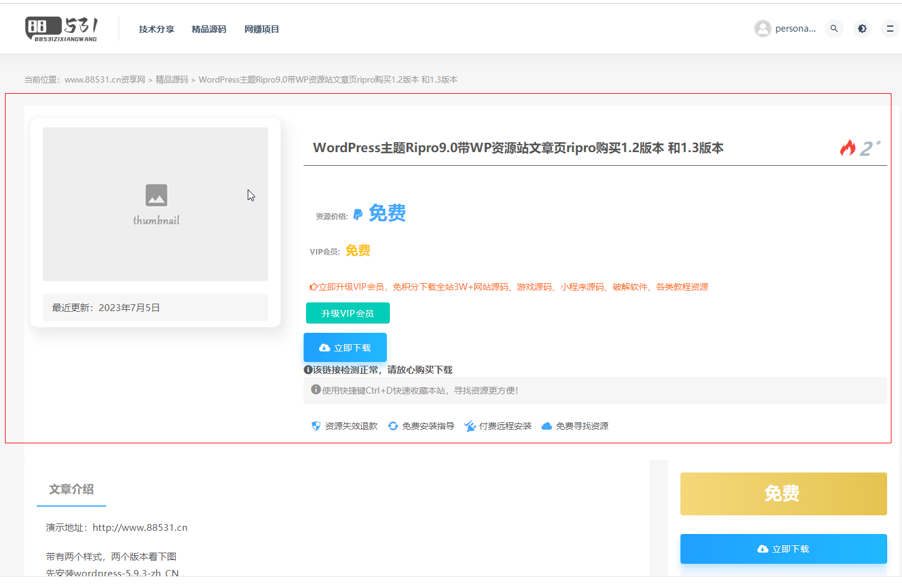
Task: Open the 精品源码 menu
Action: point(209,29)
